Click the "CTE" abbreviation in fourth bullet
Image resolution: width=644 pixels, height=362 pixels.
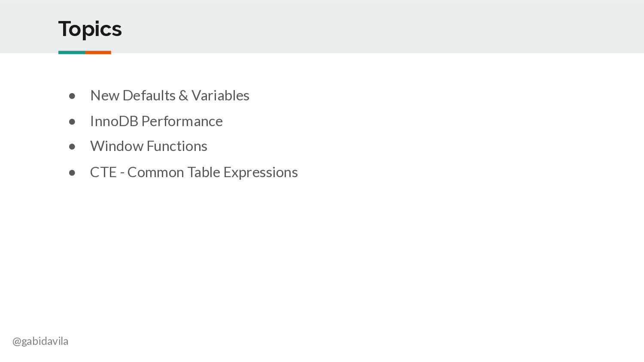point(103,172)
